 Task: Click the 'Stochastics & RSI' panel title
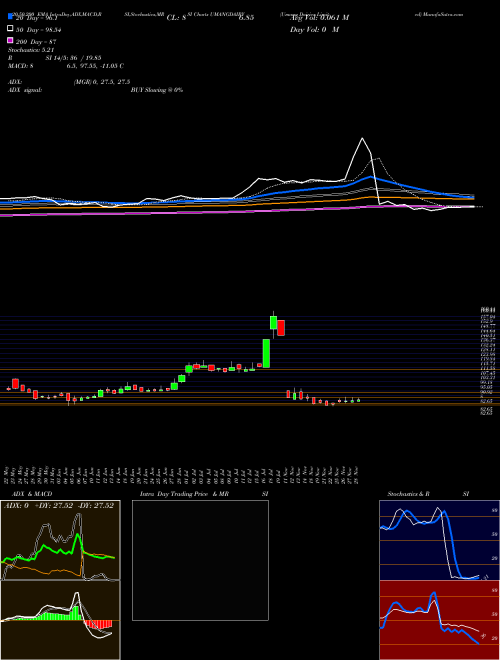428,494
